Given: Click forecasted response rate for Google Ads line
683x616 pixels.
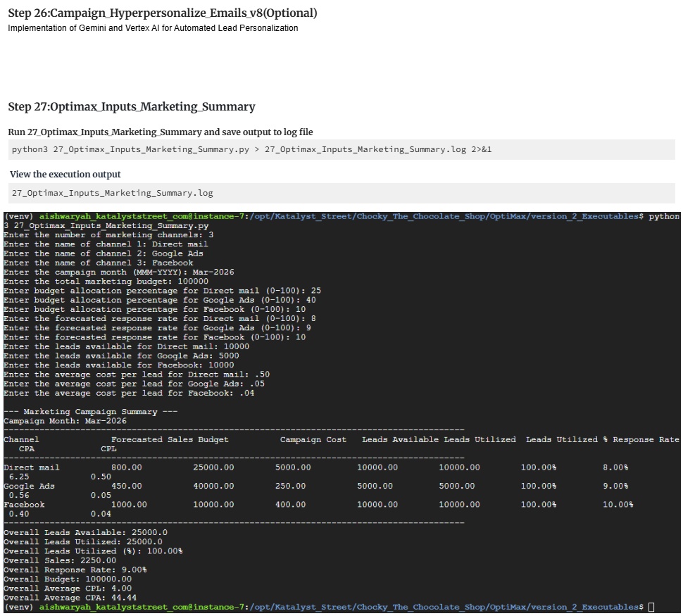Looking at the screenshot, I should [x=157, y=327].
